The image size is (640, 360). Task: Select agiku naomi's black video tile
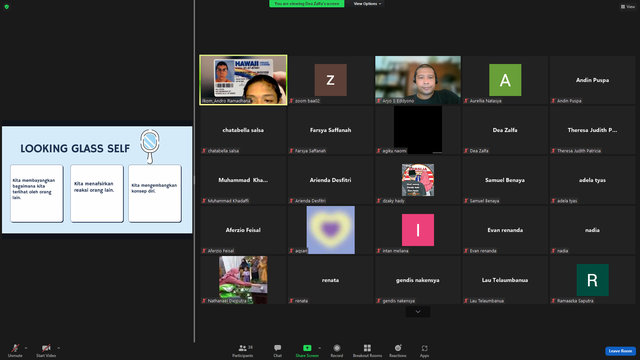(418, 130)
